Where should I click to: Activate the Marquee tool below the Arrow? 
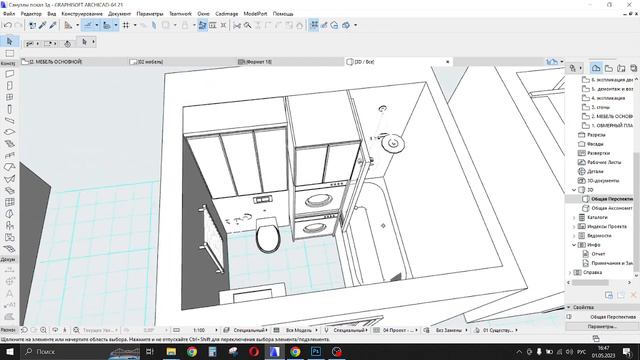(9, 53)
